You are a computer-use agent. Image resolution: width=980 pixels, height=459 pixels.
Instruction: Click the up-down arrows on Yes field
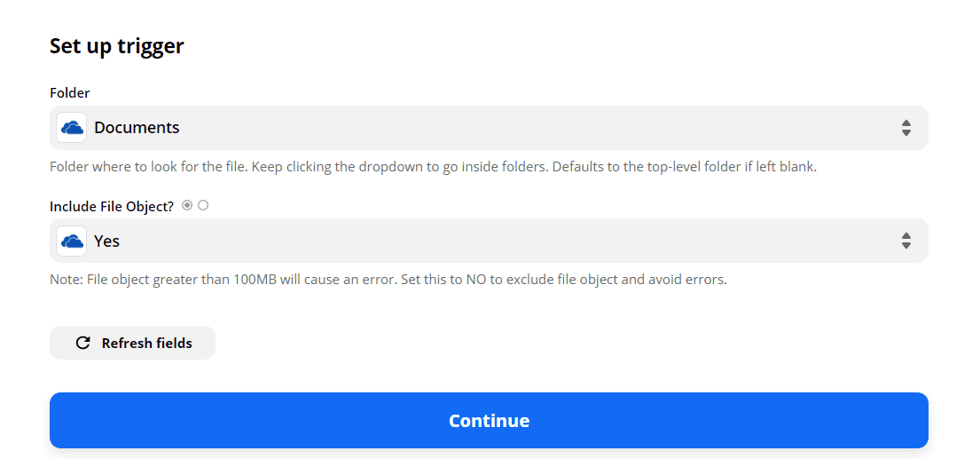[906, 241]
